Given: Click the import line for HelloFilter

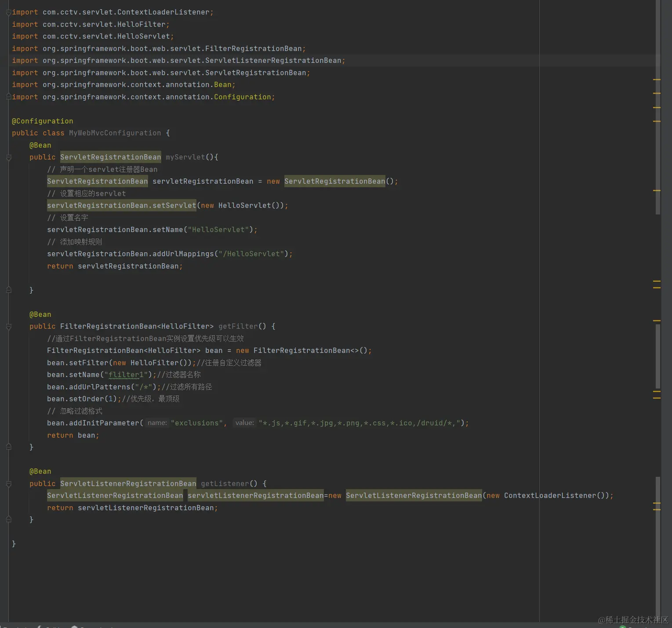Looking at the screenshot, I should (x=91, y=24).
